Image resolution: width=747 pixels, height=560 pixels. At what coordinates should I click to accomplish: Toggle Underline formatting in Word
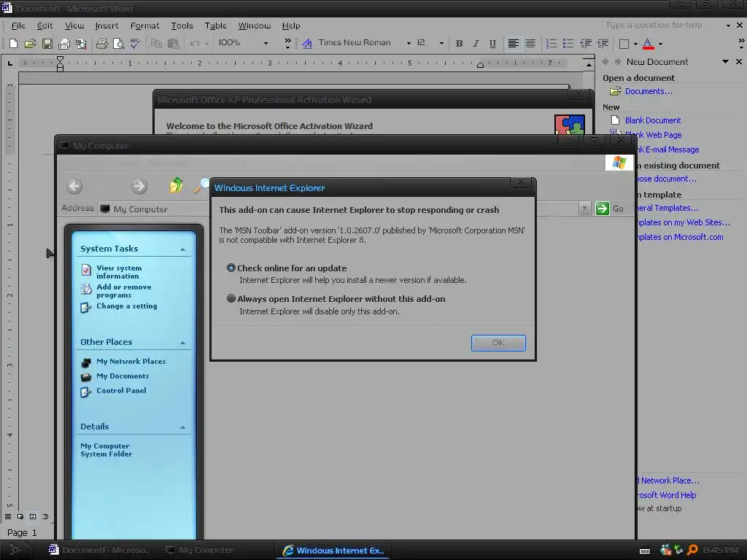tap(492, 44)
